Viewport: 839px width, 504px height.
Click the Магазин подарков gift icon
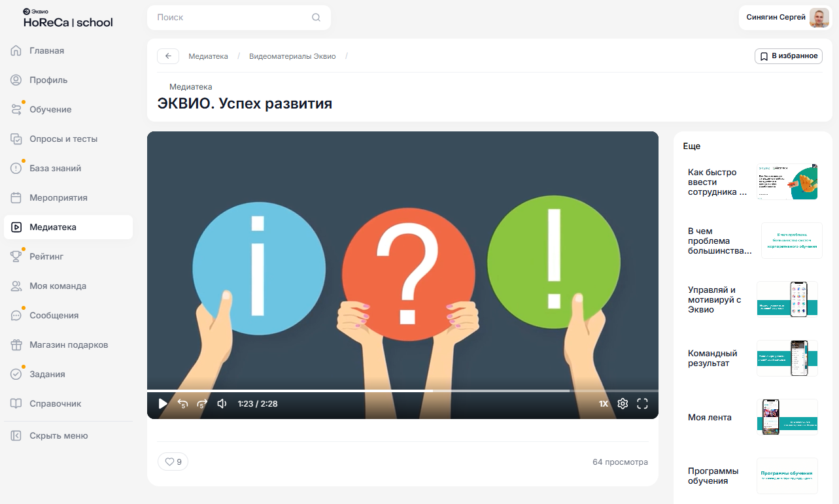16,345
